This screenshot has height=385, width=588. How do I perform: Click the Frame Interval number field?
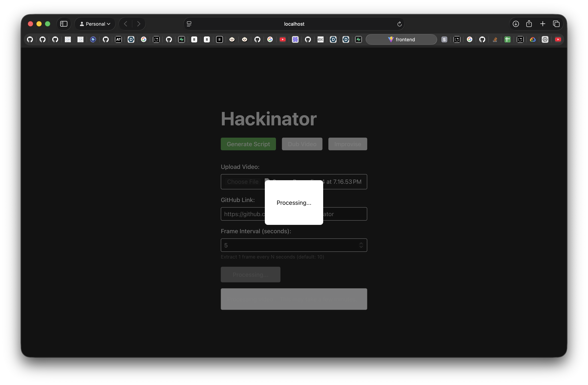tap(289, 245)
